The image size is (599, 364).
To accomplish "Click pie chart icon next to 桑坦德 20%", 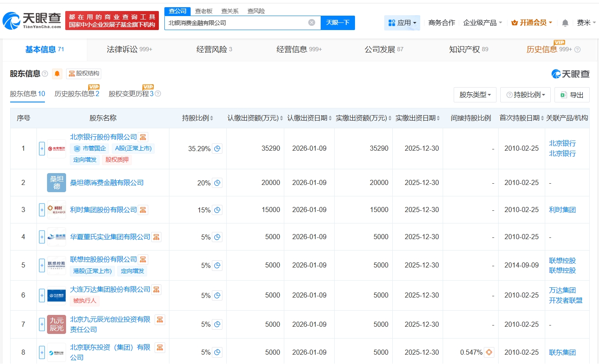I will (x=217, y=183).
